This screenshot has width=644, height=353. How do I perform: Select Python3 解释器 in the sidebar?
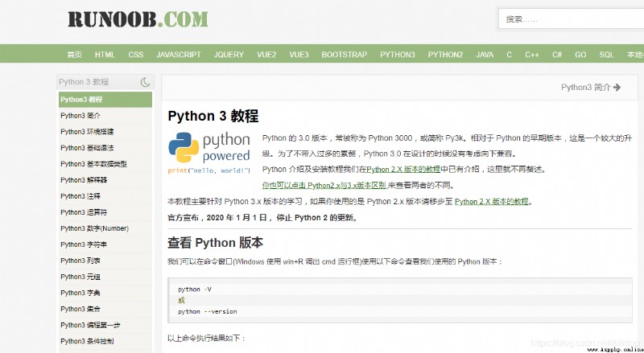point(105,180)
